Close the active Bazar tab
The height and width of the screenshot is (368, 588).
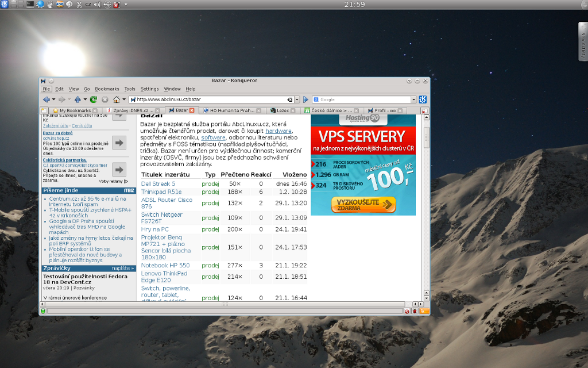[192, 110]
